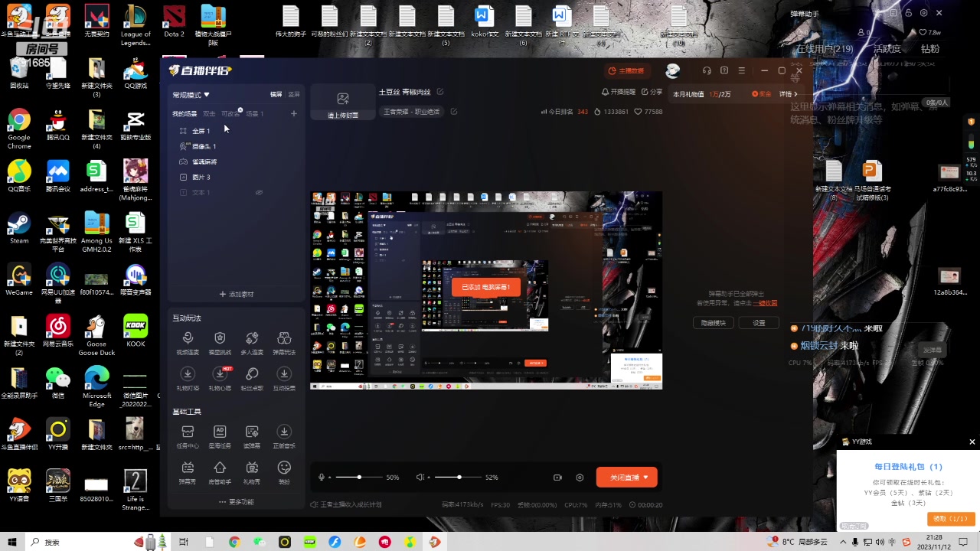This screenshot has height=551, width=980.
Task: Open the hamburger menu in title bar
Action: click(742, 70)
